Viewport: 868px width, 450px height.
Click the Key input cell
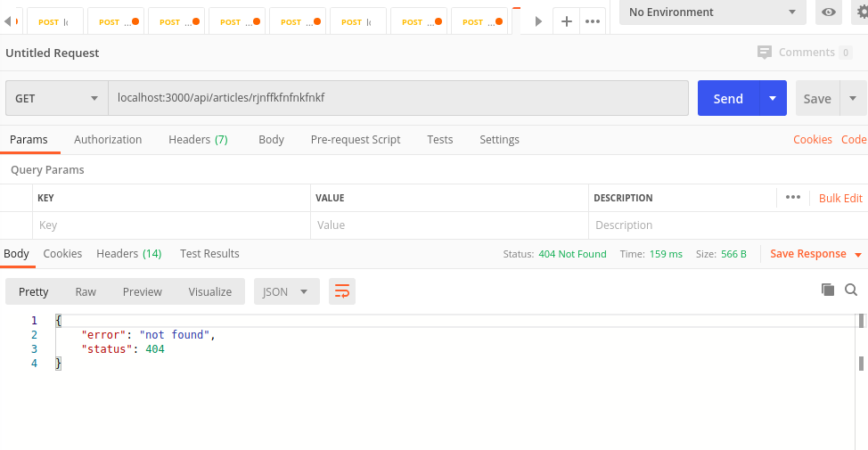tap(172, 225)
